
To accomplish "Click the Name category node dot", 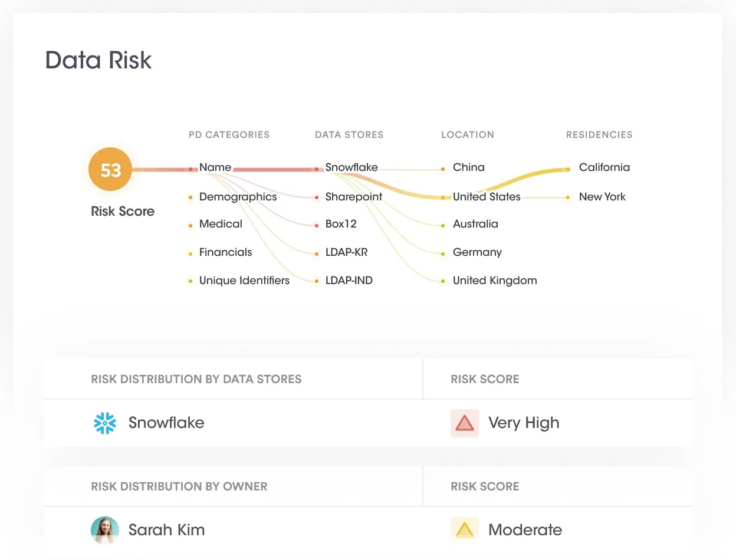I will [192, 168].
